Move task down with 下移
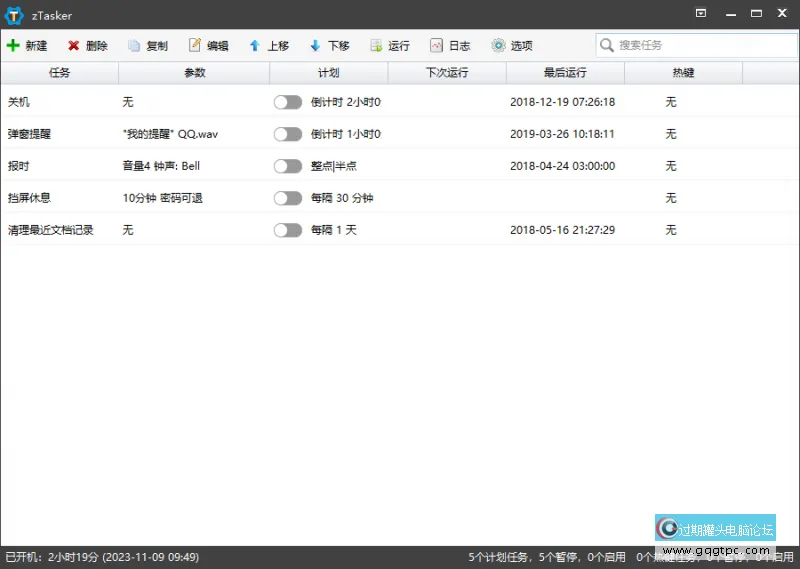This screenshot has width=800, height=569. [330, 45]
